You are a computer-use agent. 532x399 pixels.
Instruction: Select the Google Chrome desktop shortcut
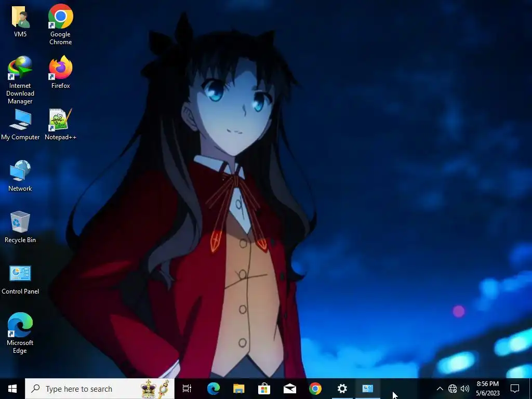point(60,24)
